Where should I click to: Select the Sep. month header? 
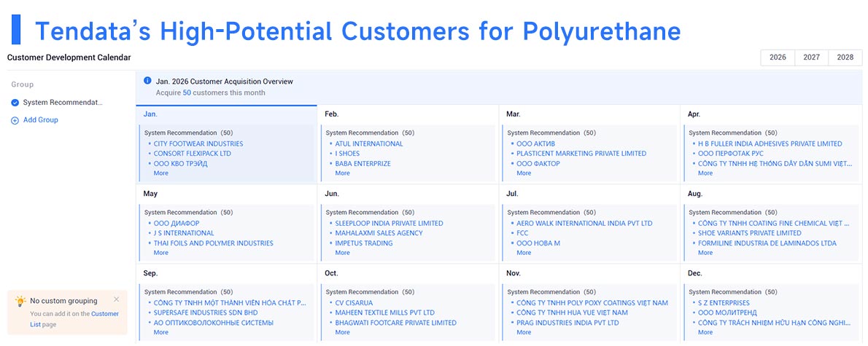pos(150,274)
